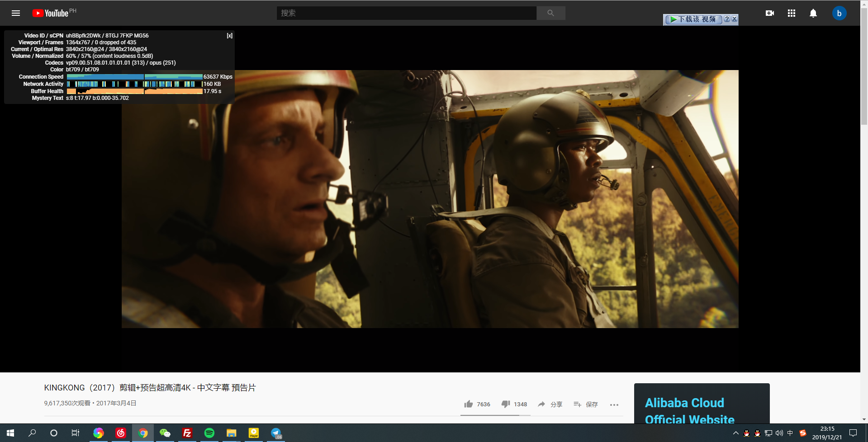Click the video title KINGKONG（2017）text
This screenshot has width=868, height=442.
pyautogui.click(x=150, y=388)
